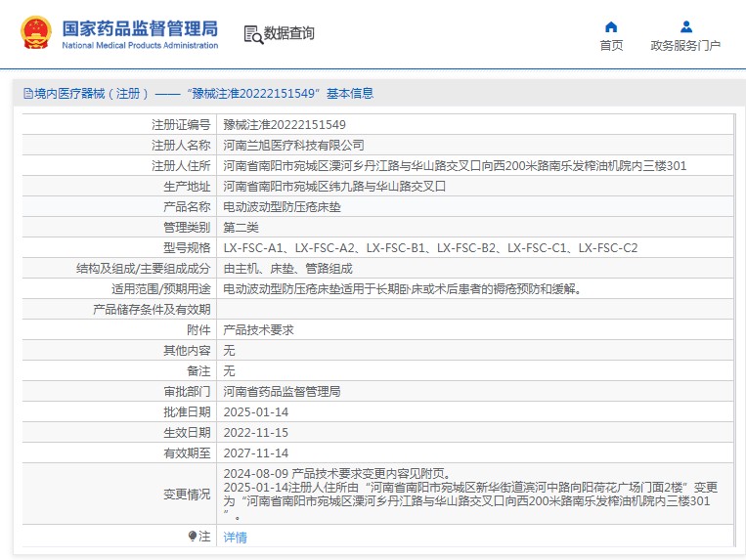This screenshot has width=746, height=560.
Task: Click the 产品名称 row label
Action: coord(187,207)
